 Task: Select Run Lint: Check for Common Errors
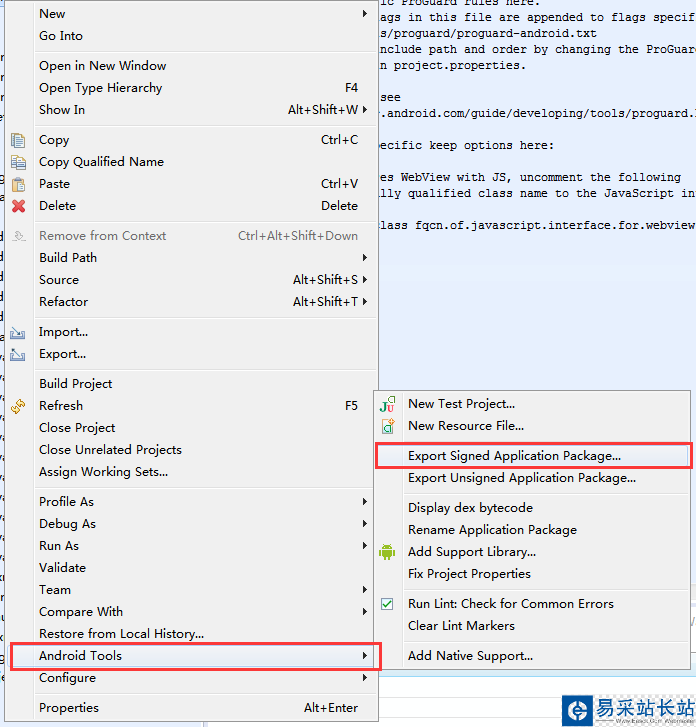tap(532, 604)
